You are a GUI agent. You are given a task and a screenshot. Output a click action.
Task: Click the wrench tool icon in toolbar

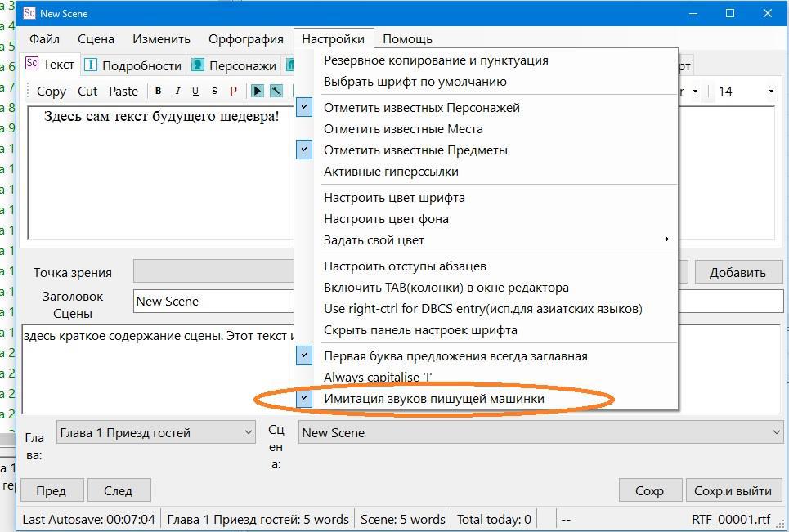[276, 91]
